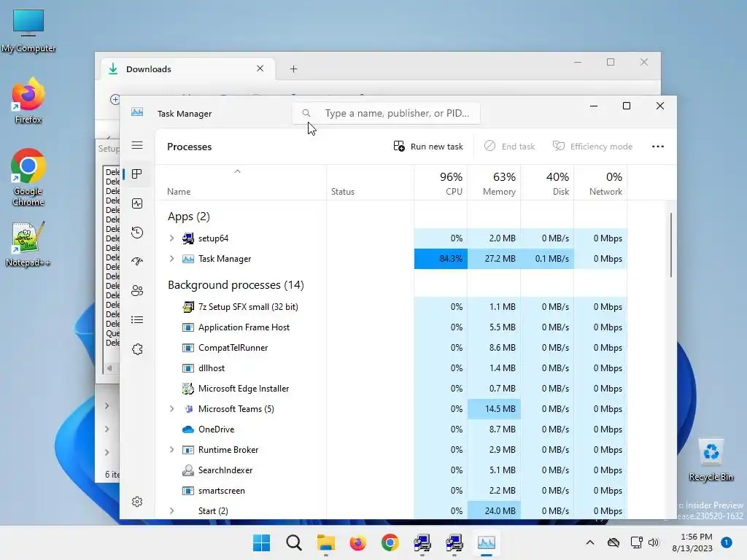This screenshot has width=747, height=560.
Task: Open Task Manager settings gear
Action: [x=137, y=502]
